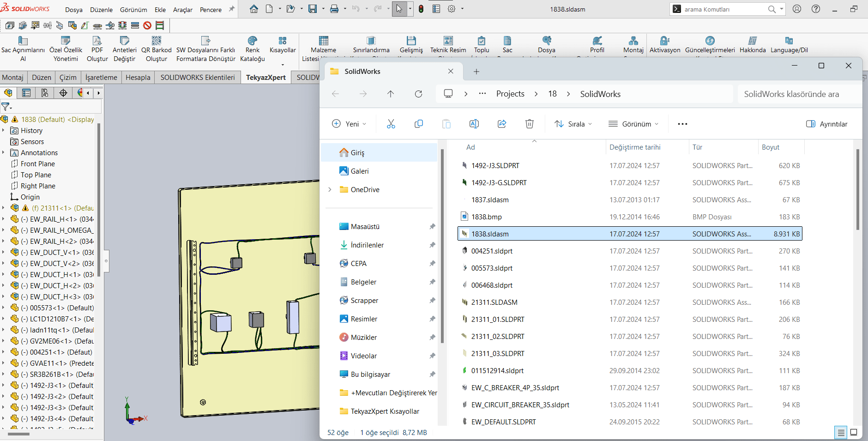
Task: Switch to SOLIDWORKS Eklentileri tab
Action: [198, 77]
